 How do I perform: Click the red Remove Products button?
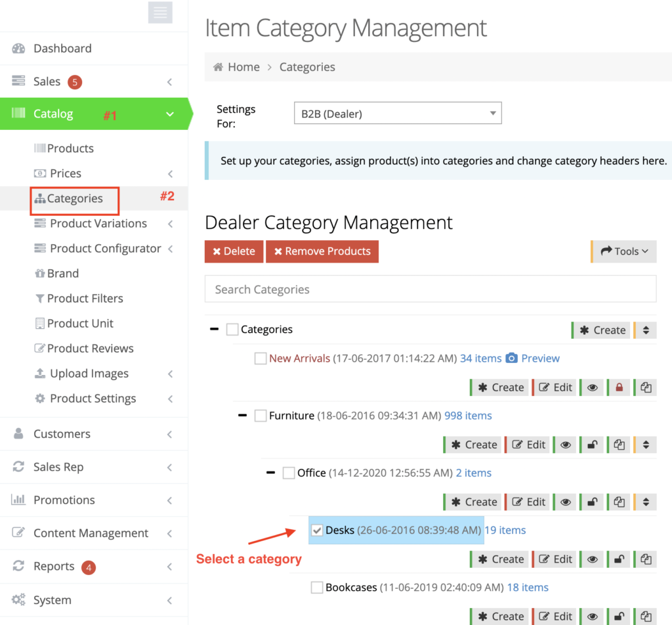pos(322,251)
